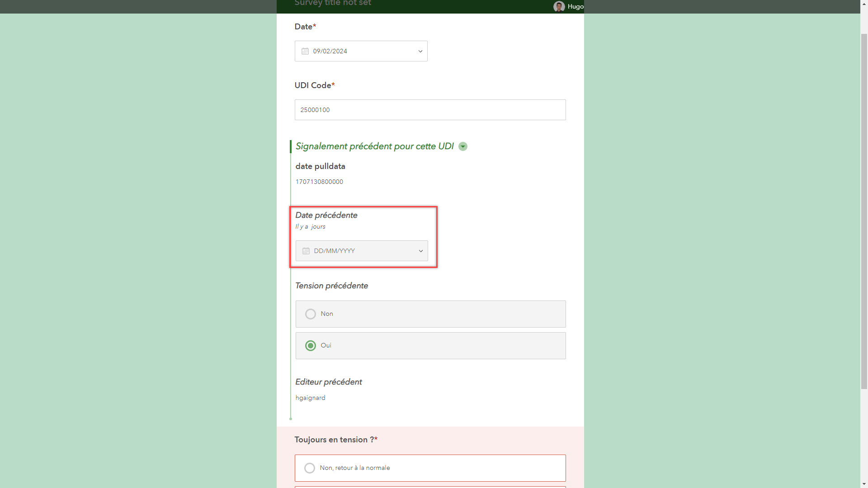Screen dimensions: 868x488
Task: Focus the UDI Code input field
Action: (429, 110)
